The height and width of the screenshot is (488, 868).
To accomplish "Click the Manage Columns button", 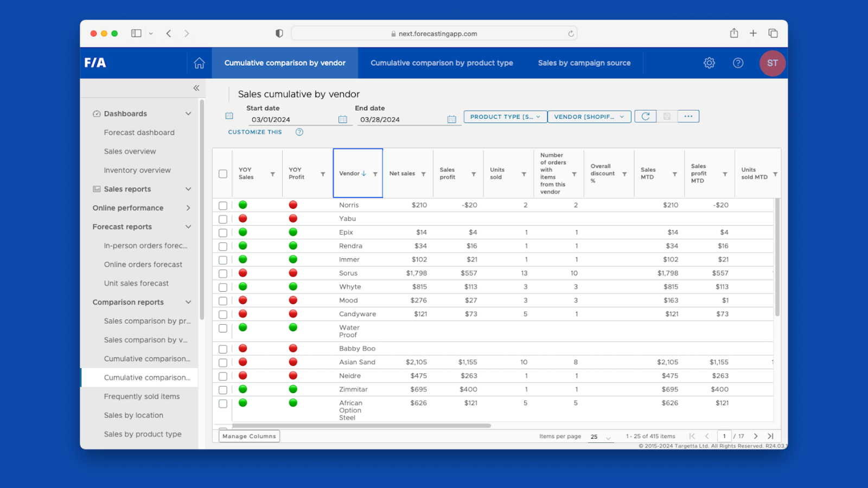I will 249,436.
